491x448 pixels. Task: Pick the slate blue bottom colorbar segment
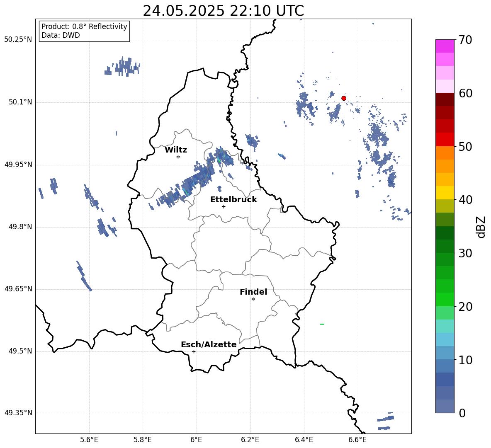445,406
